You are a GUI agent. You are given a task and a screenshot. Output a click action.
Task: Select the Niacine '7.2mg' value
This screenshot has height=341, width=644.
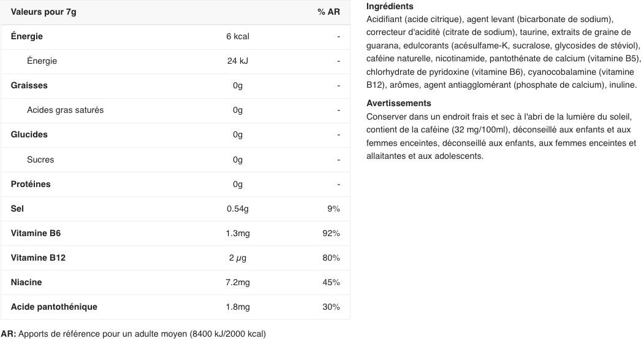[237, 282]
